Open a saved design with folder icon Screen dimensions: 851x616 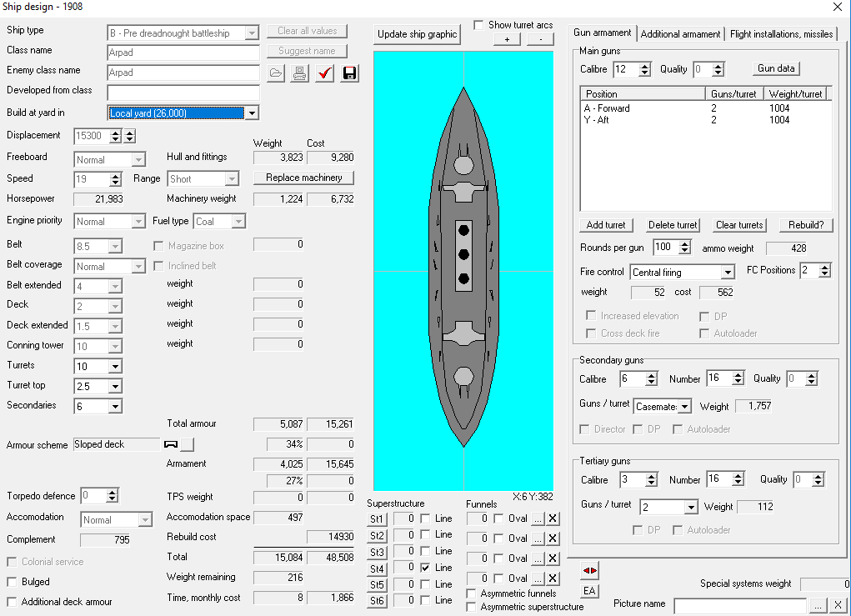pyautogui.click(x=276, y=73)
